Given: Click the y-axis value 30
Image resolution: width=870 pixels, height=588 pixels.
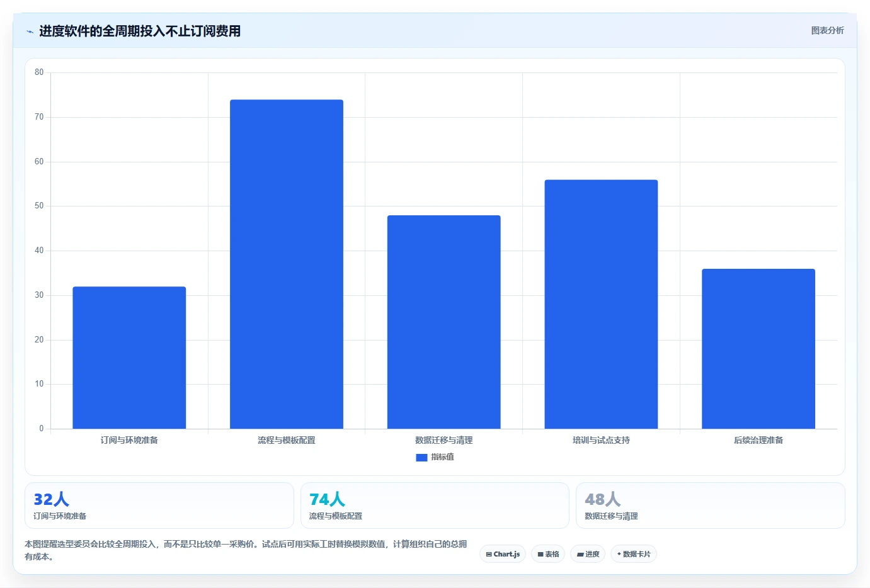Looking at the screenshot, I should tap(39, 295).
